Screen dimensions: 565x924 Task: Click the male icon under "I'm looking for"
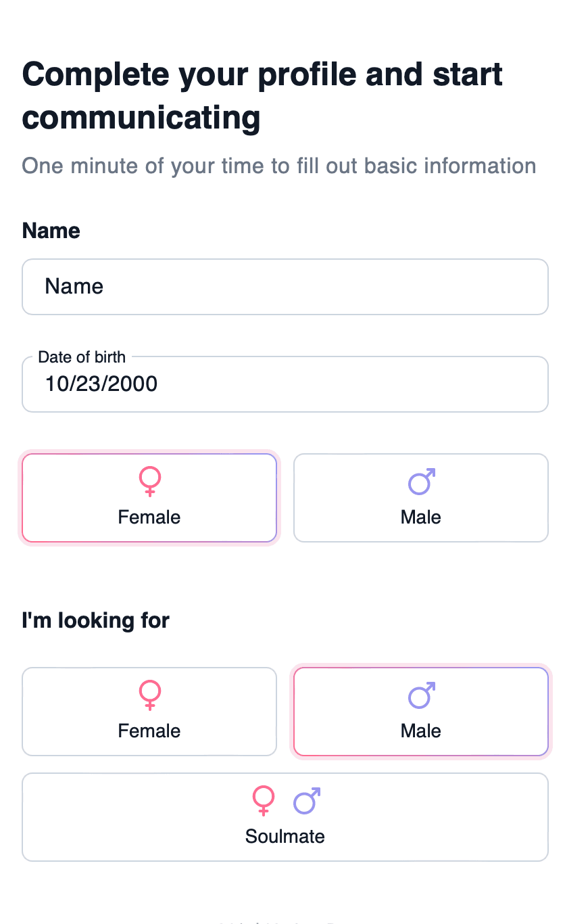(420, 695)
